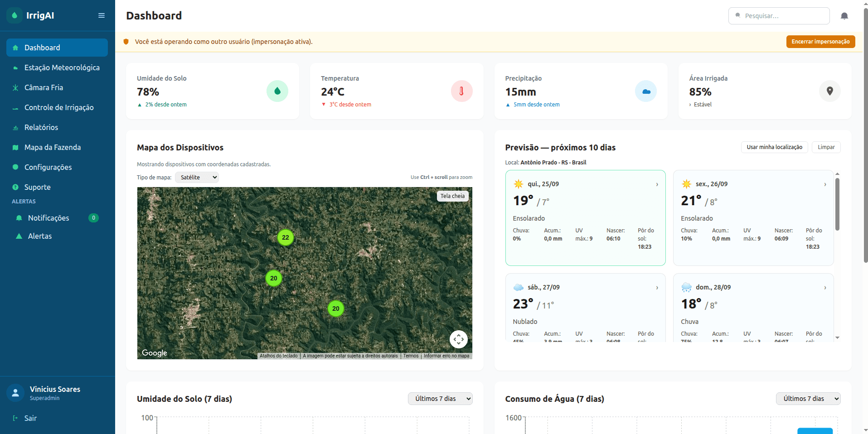Switch to the Dashboard sidebar item

(42, 48)
